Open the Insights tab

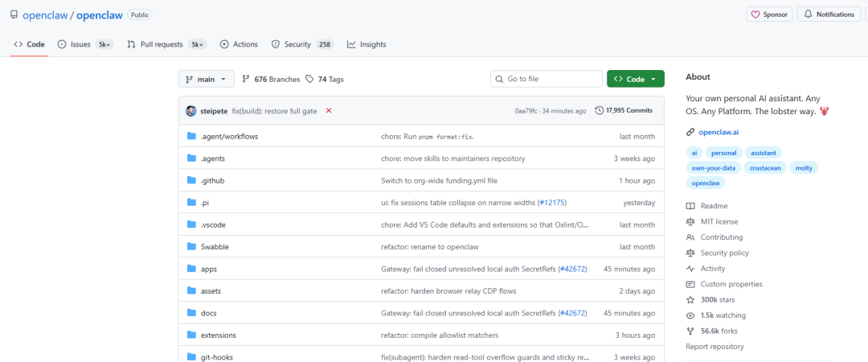(x=366, y=44)
